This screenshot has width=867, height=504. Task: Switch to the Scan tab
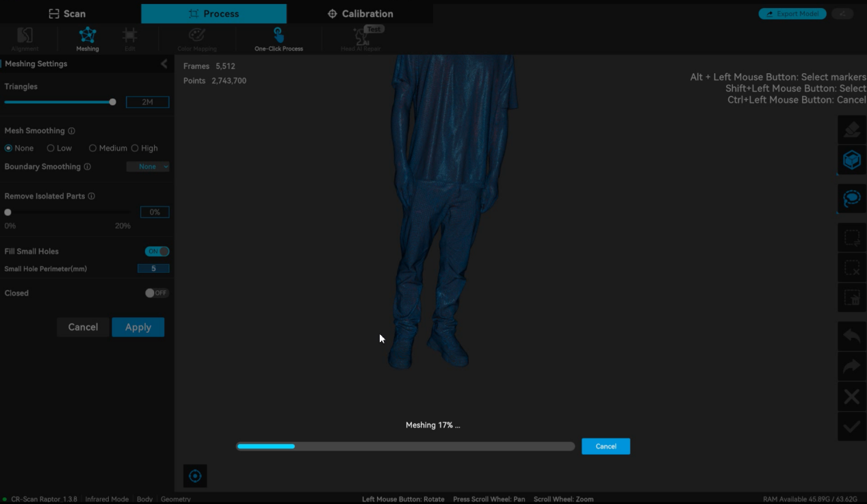67,14
